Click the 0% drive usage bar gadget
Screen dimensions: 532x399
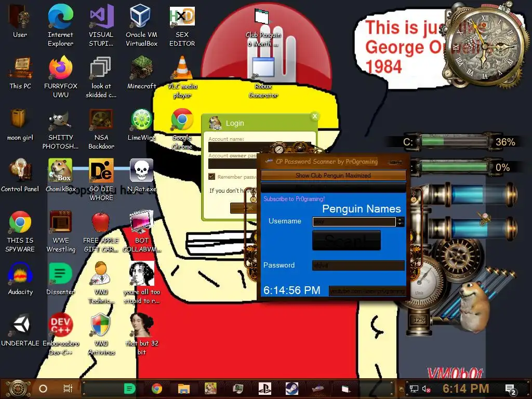pyautogui.click(x=454, y=167)
